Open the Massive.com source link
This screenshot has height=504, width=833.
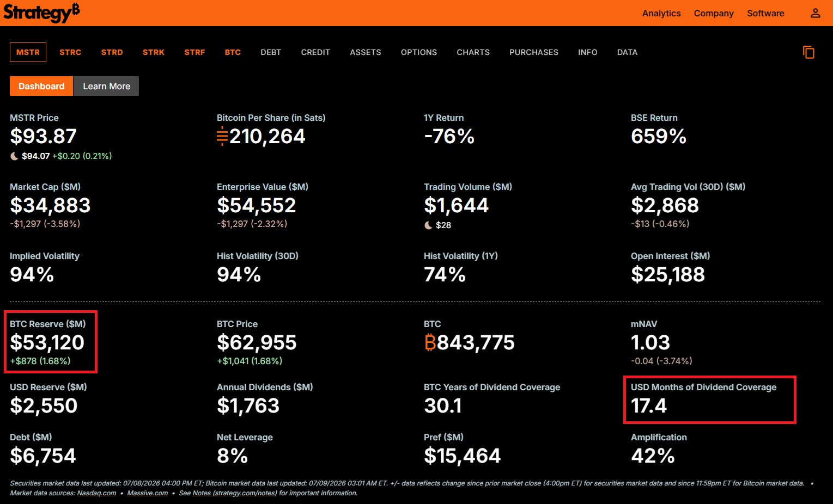pyautogui.click(x=148, y=493)
